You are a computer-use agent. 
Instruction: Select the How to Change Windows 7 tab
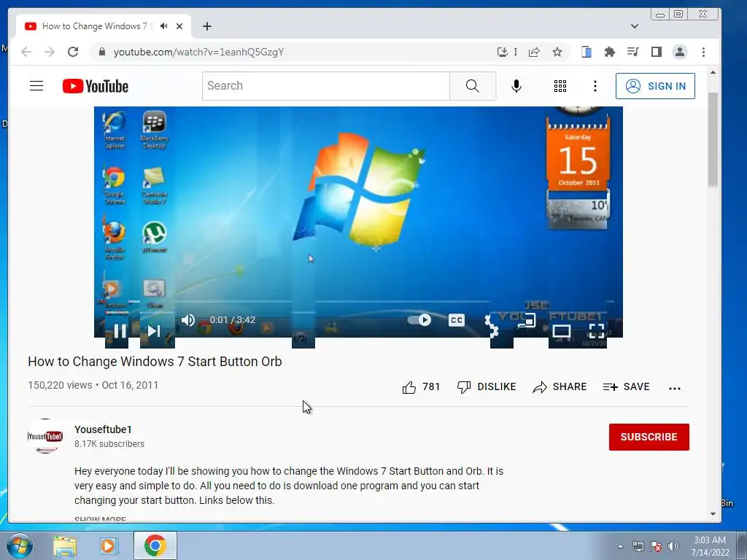pyautogui.click(x=104, y=26)
